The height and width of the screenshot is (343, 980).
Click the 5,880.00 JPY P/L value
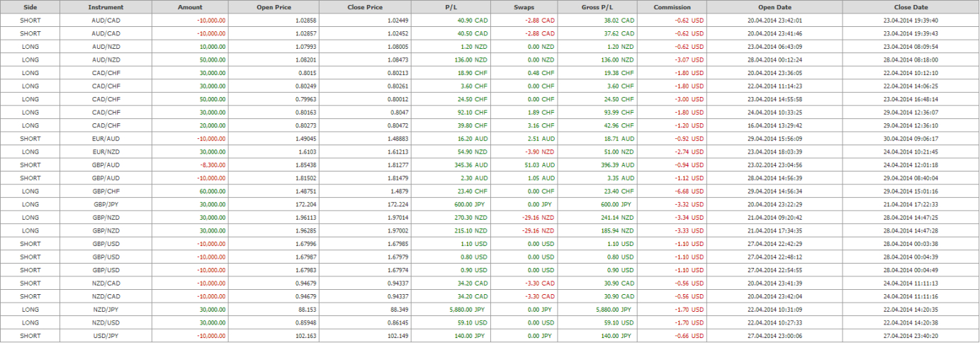[468, 310]
